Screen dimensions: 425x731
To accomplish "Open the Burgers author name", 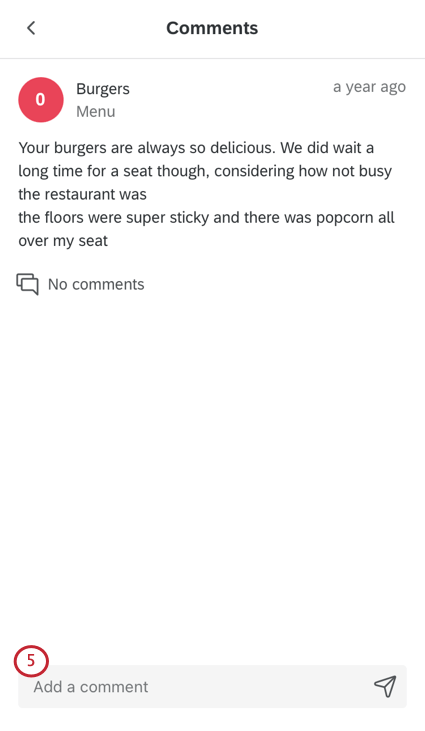I will click(x=103, y=89).
